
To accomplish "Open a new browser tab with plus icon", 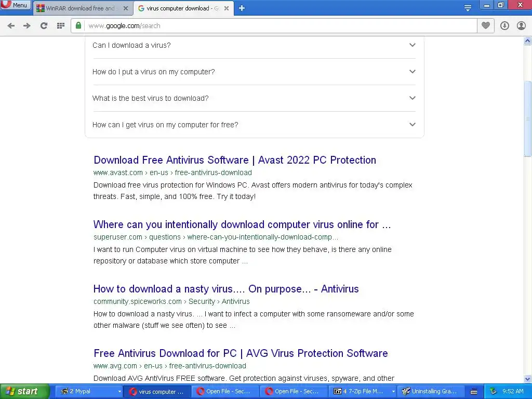I will [242, 8].
